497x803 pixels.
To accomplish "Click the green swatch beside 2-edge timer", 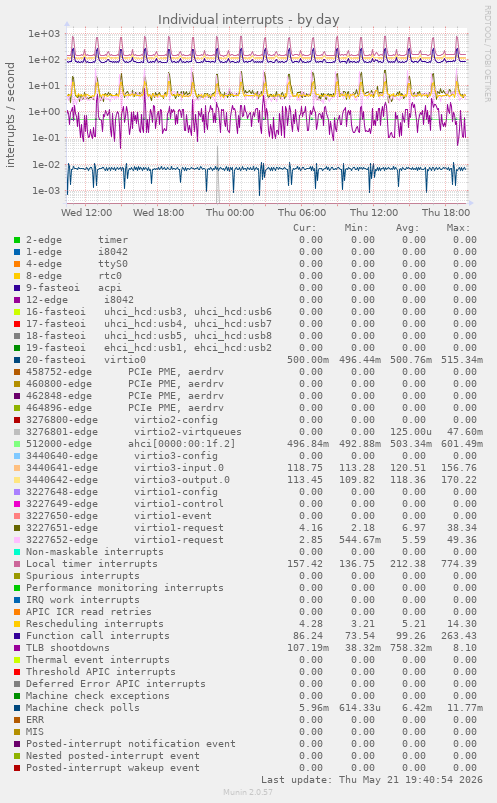I will click(17, 240).
